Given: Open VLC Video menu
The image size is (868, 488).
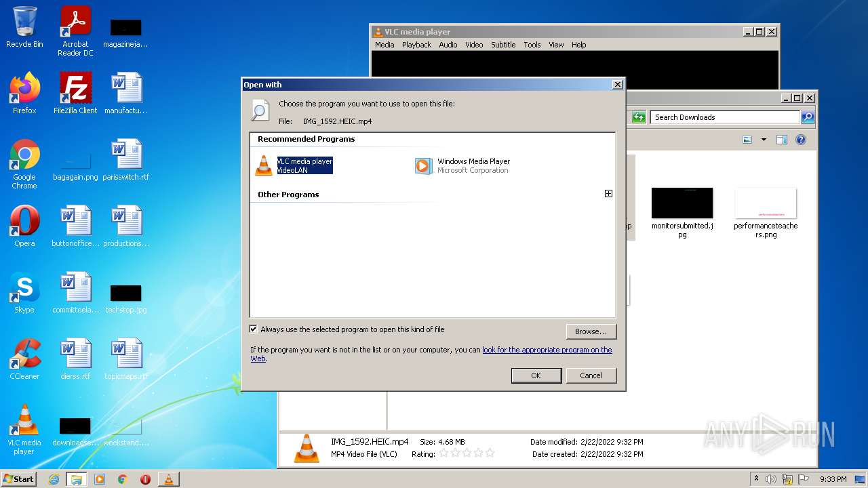Looking at the screenshot, I should 474,45.
